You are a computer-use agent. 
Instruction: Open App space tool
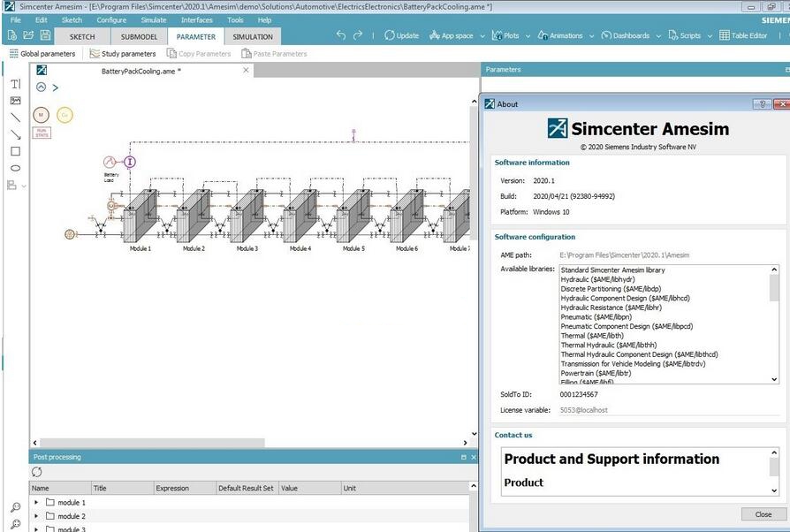point(451,35)
